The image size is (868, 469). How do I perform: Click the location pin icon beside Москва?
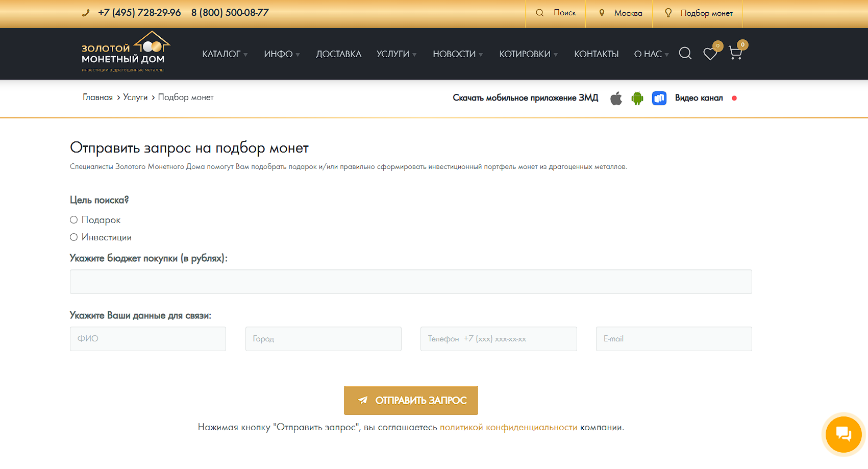(602, 13)
